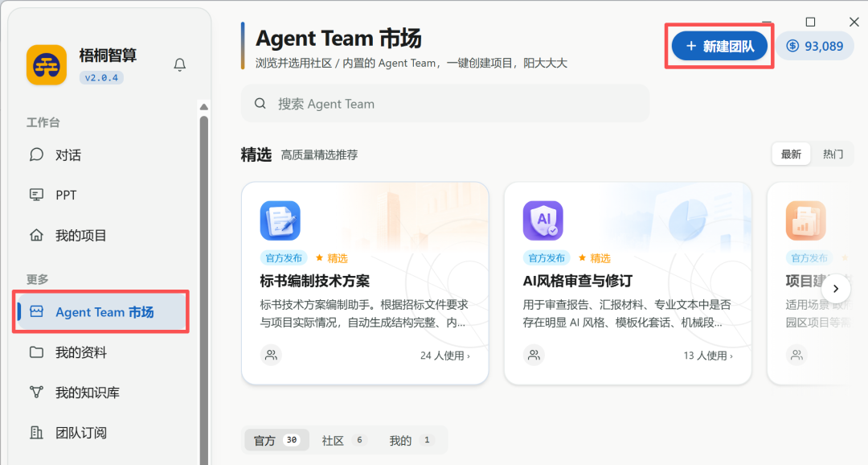868x465 pixels.
Task: Select Agent Team 市场 in the sidebar
Action: click(100, 312)
